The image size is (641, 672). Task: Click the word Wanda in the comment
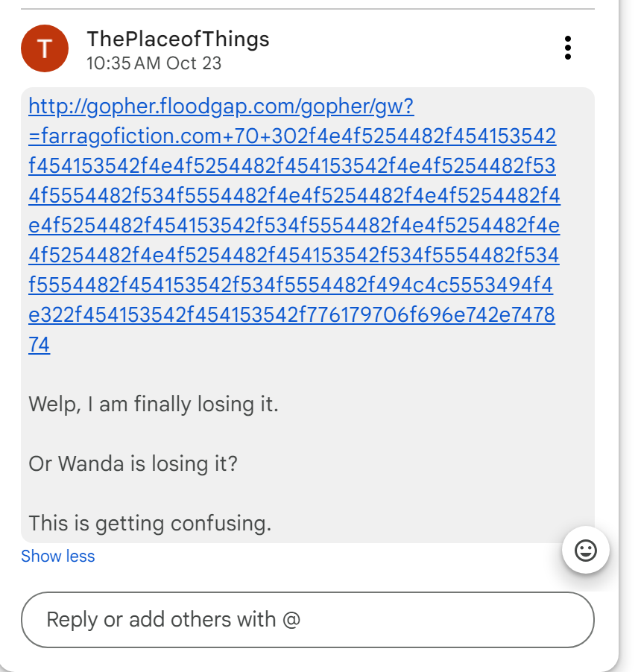91,464
